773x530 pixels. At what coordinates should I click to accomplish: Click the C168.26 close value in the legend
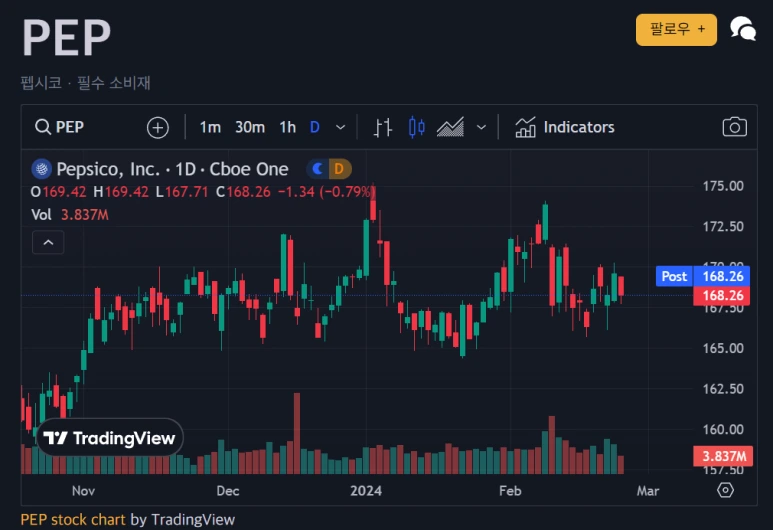click(x=243, y=192)
